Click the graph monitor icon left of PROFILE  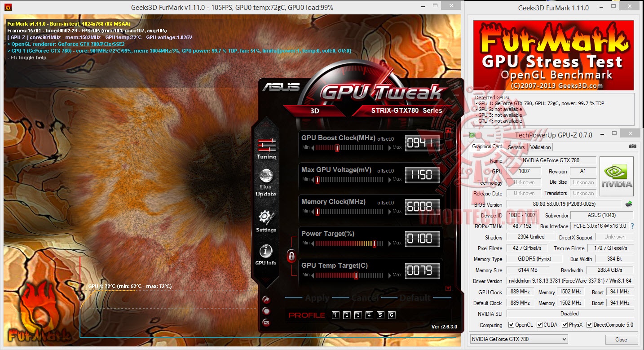click(x=266, y=322)
